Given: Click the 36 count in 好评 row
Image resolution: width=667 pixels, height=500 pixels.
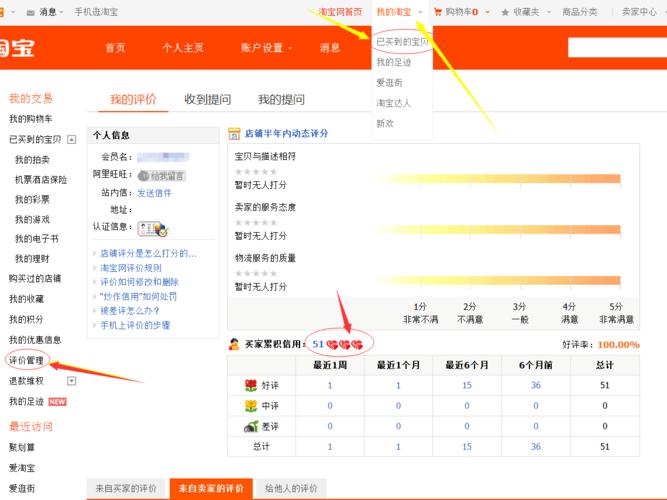Looking at the screenshot, I should [536, 386].
